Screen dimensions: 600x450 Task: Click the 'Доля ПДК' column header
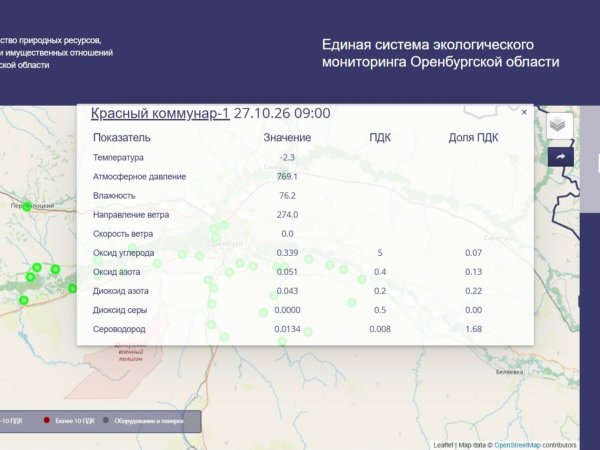point(473,137)
